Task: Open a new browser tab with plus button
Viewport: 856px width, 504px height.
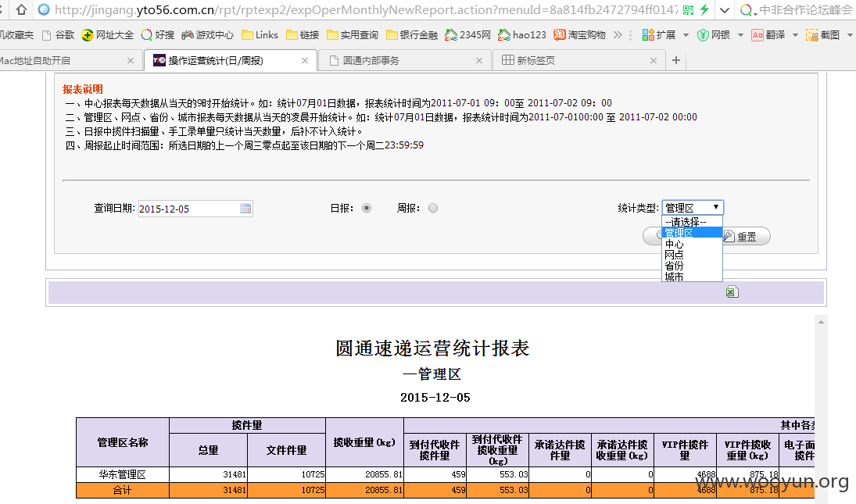Action: point(676,60)
